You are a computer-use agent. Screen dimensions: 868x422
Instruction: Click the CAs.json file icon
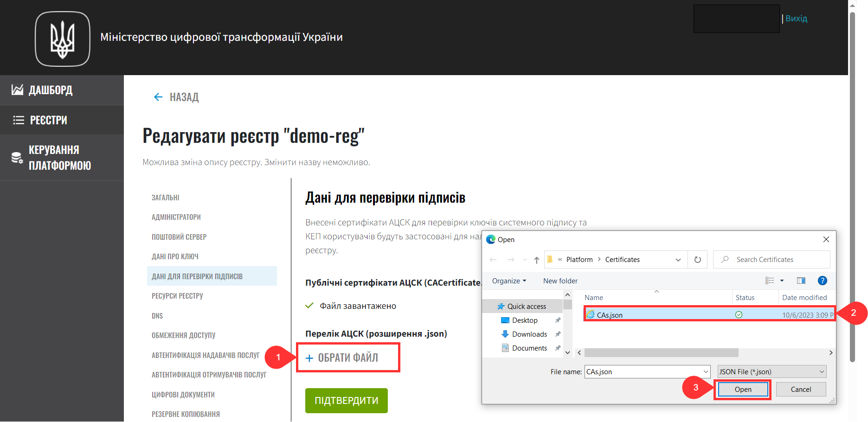[591, 315]
